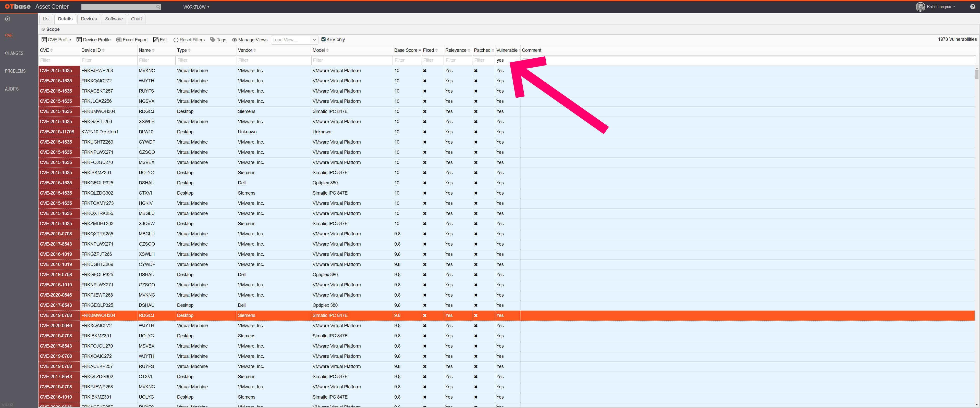Screen dimensions: 980x408
Task: Open the Ralph Langner user menu
Action: pos(941,7)
